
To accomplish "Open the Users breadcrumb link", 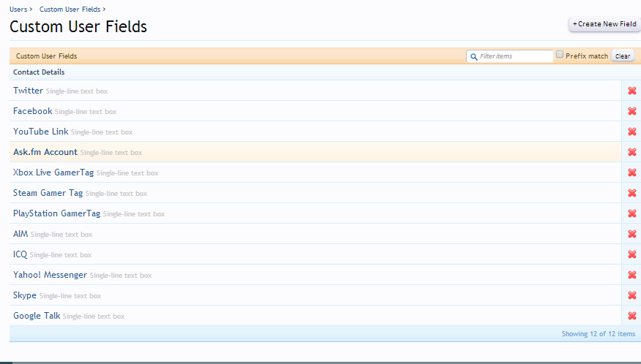I will pos(18,9).
